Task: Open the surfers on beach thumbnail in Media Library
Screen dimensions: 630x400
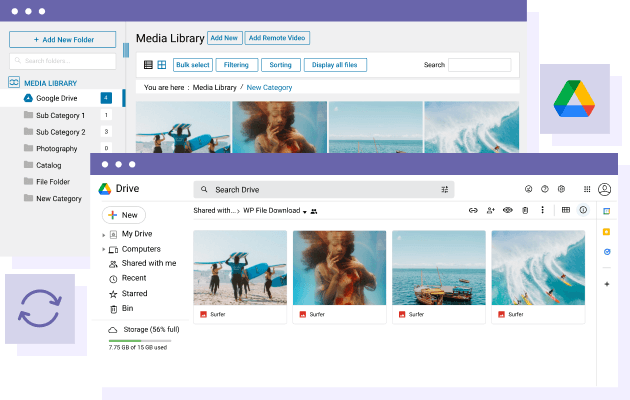Action: (x=183, y=127)
